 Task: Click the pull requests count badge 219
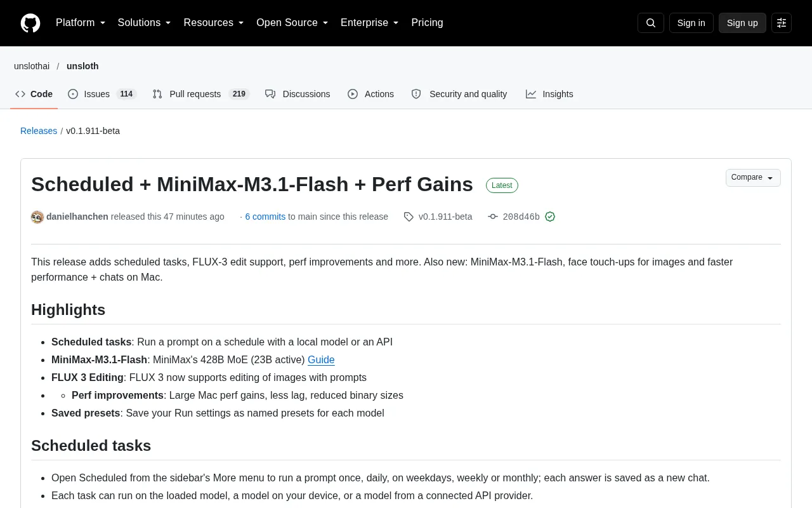(x=239, y=94)
